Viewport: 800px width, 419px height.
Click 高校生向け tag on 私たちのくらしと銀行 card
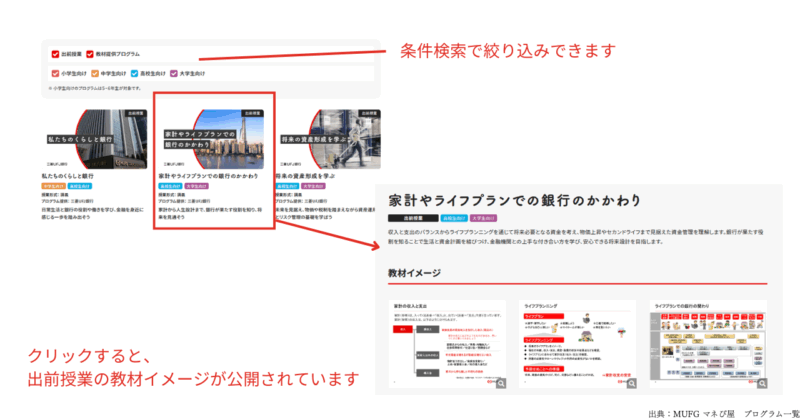pyautogui.click(x=80, y=186)
